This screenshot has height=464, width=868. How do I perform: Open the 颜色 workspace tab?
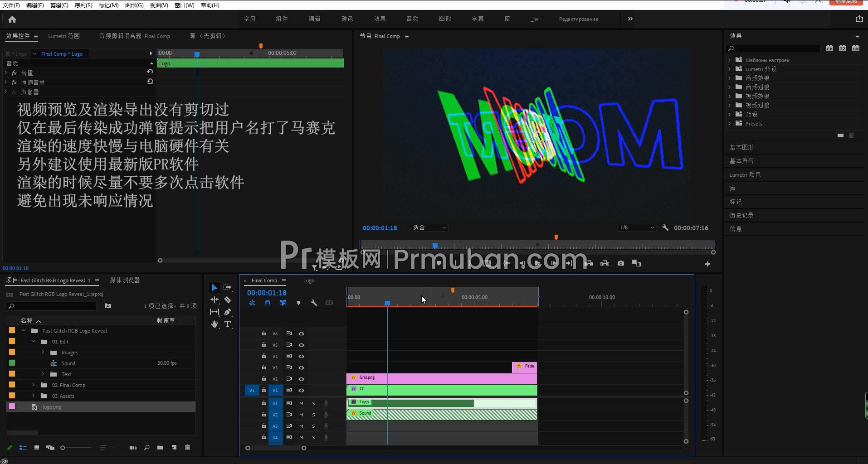click(347, 19)
